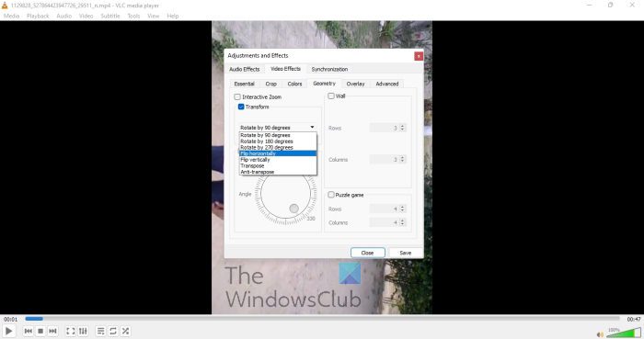Skip to next media track
The image size is (644, 339).
pyautogui.click(x=52, y=331)
